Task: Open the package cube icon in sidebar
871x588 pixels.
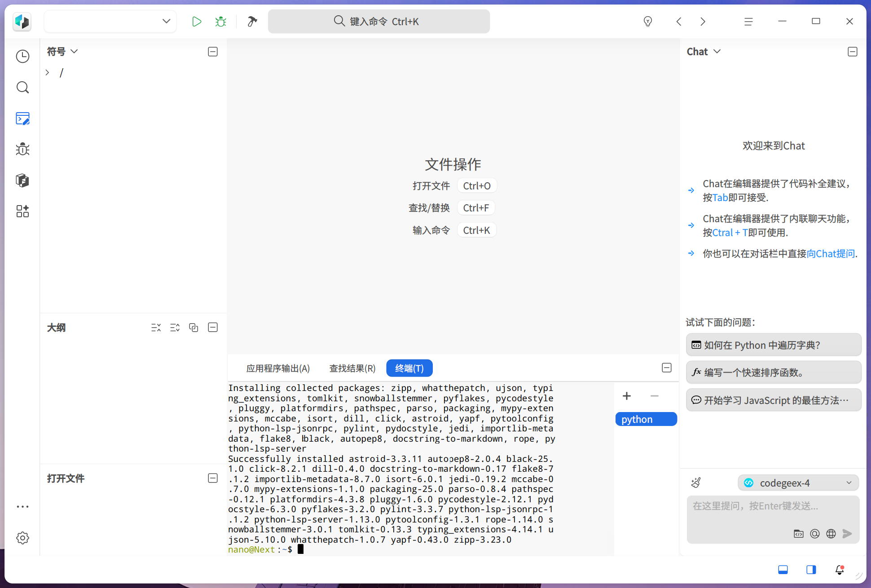Action: point(22,180)
